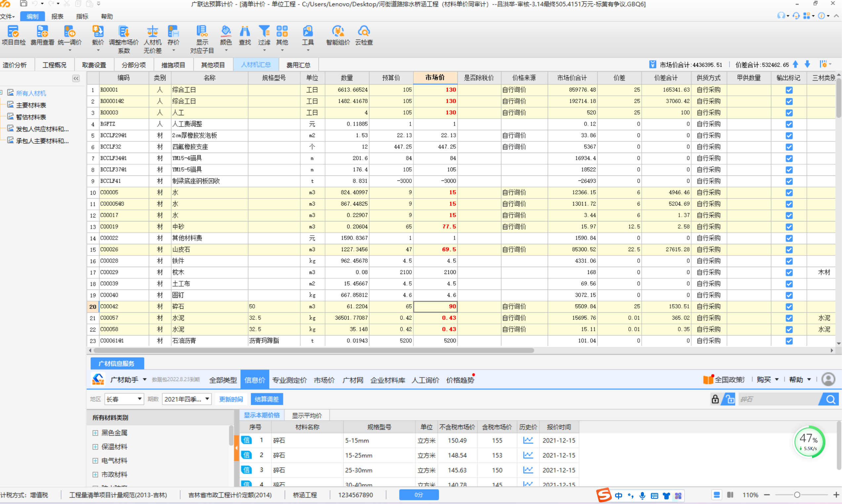This screenshot has width=842, height=504.
Task: Expand the 保温材料 category
Action: (x=95, y=446)
